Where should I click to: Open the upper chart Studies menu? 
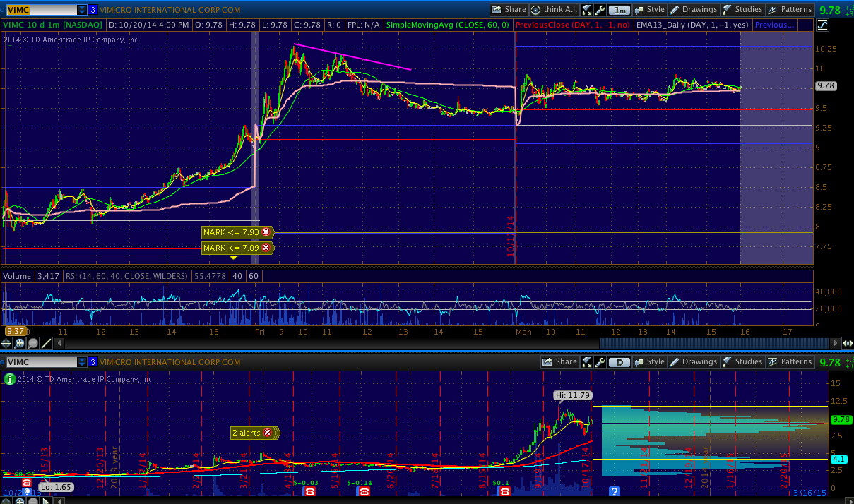[742, 10]
